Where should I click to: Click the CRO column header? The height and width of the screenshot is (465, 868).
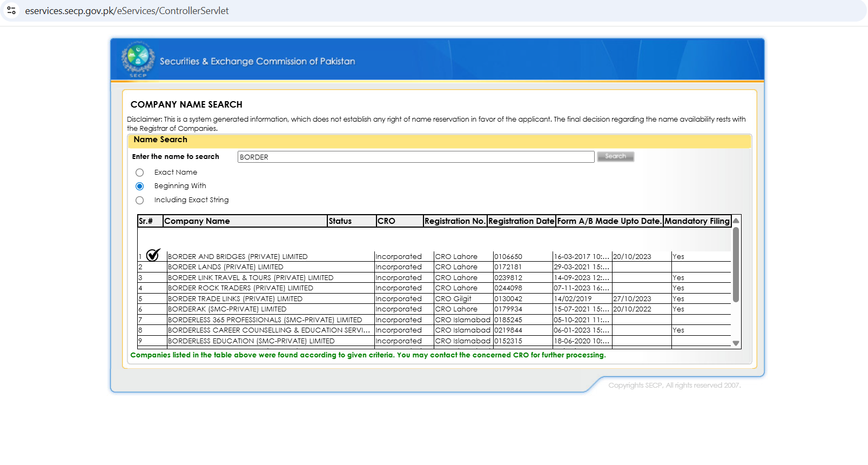[x=400, y=221]
